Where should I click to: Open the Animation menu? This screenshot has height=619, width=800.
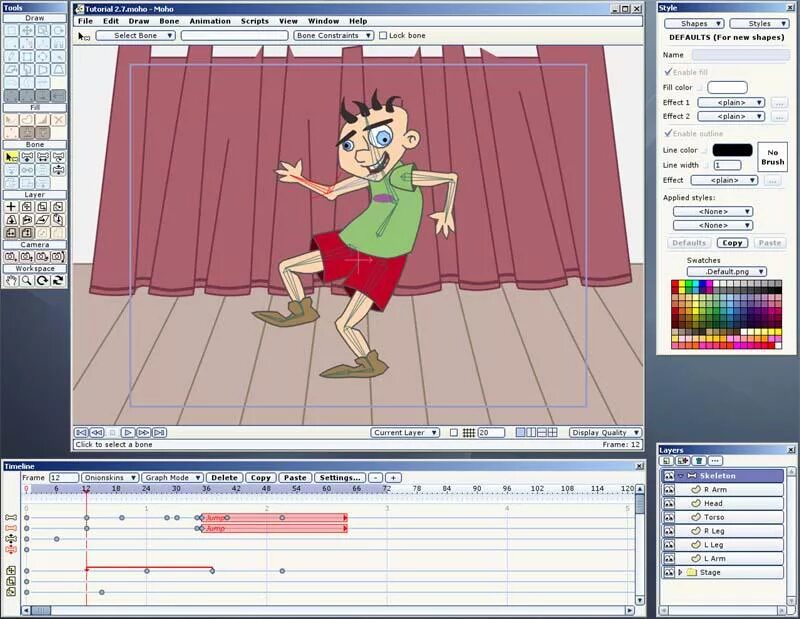[210, 21]
